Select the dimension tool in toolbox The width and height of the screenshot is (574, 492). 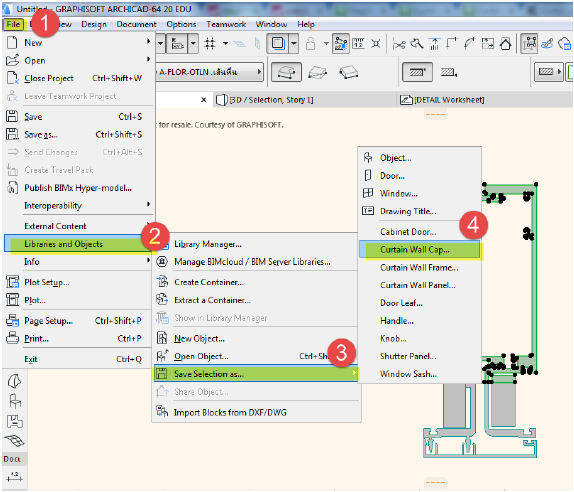(15, 476)
